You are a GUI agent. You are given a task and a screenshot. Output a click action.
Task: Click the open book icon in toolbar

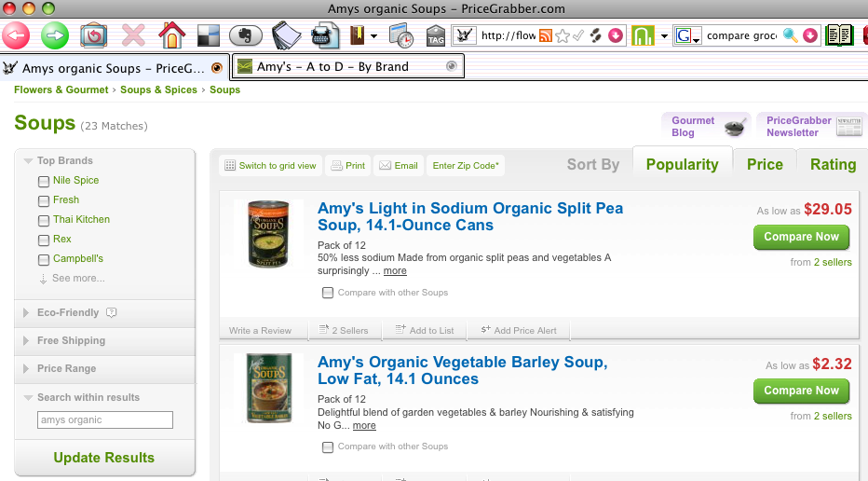pyautogui.click(x=839, y=36)
